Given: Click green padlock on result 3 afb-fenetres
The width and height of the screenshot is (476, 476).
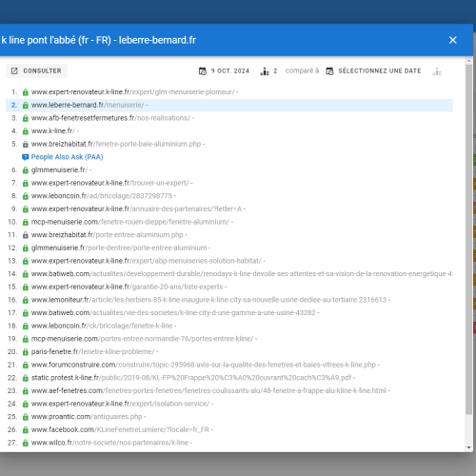Looking at the screenshot, I should point(26,118).
